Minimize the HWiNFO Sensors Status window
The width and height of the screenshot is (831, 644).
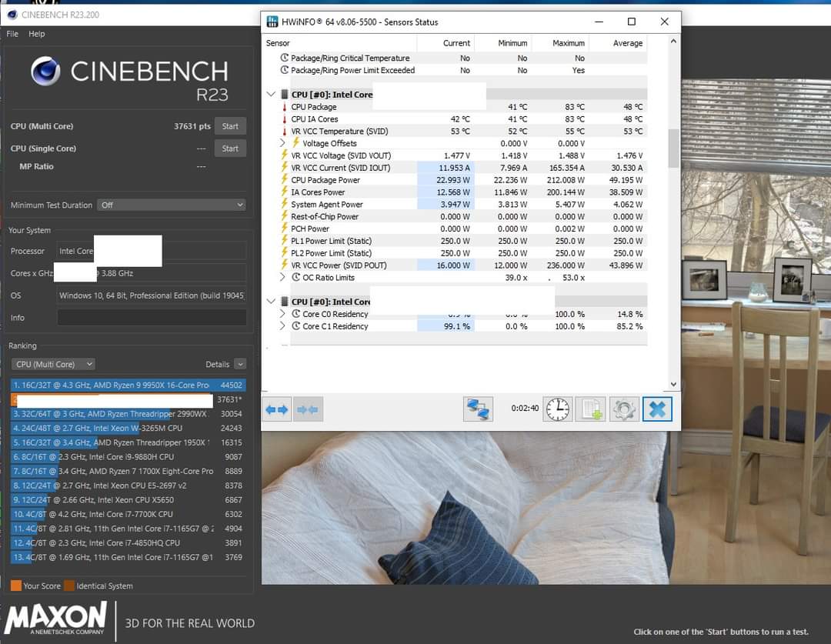coord(599,22)
